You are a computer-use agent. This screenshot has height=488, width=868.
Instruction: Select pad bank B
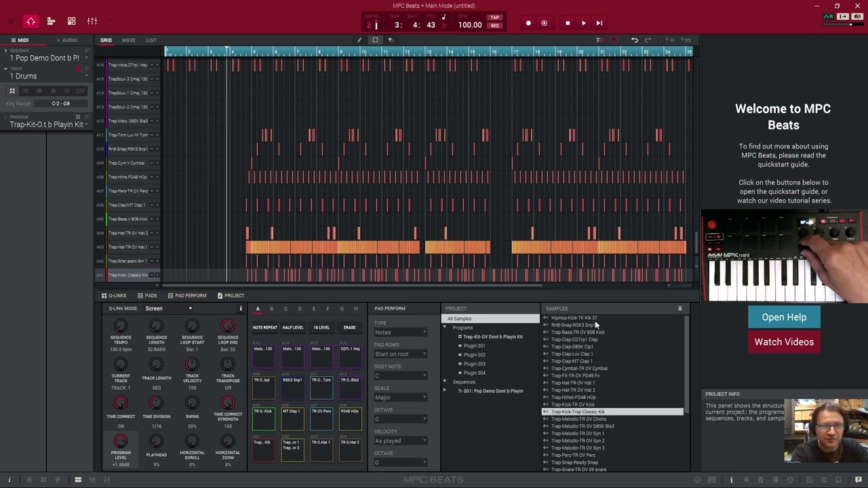tap(271, 309)
